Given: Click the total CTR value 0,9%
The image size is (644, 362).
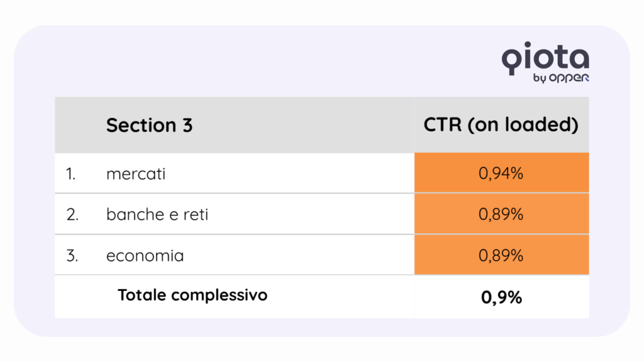Looking at the screenshot, I should [501, 297].
